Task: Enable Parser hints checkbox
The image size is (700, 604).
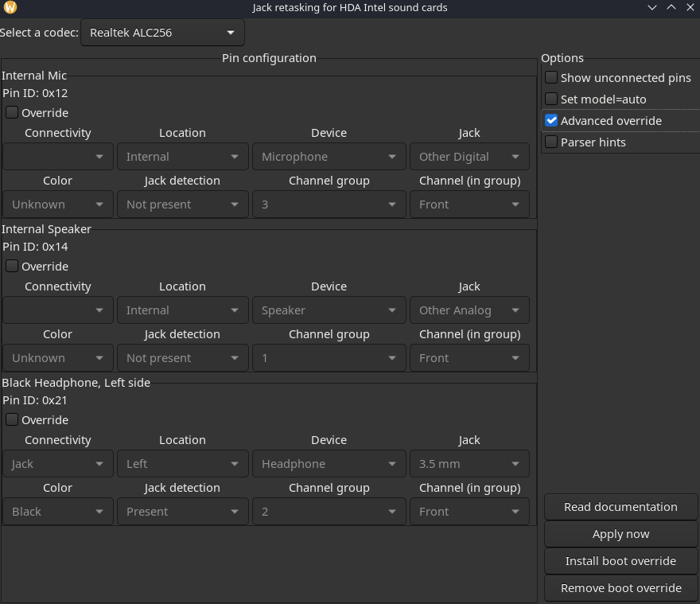Action: [x=551, y=142]
